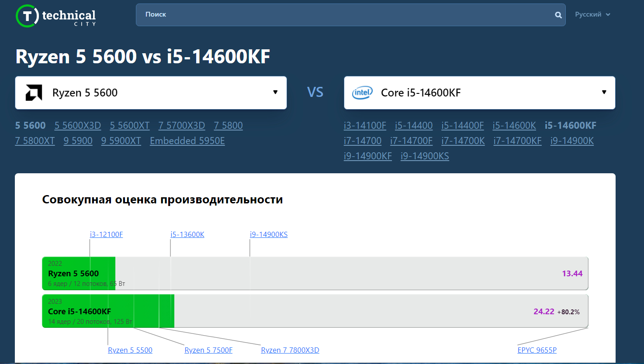Open the Ryzen 5 5600 processor dropdown
This screenshot has width=644, height=364.
[151, 93]
